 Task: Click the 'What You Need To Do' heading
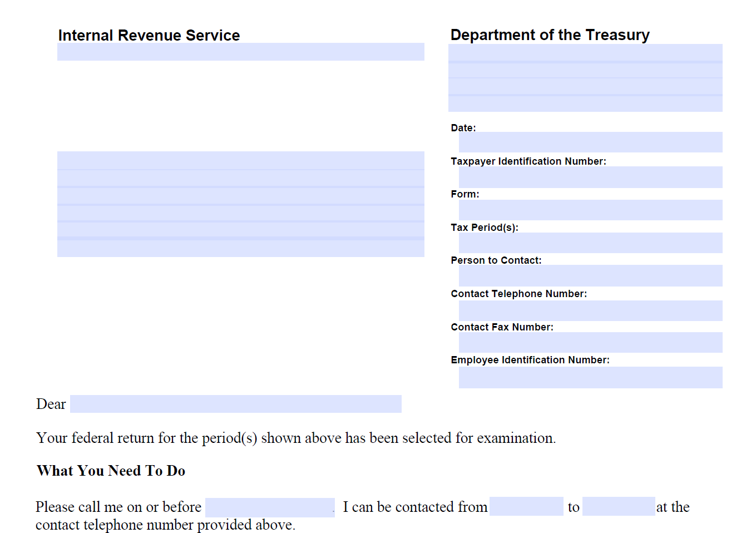point(111,471)
